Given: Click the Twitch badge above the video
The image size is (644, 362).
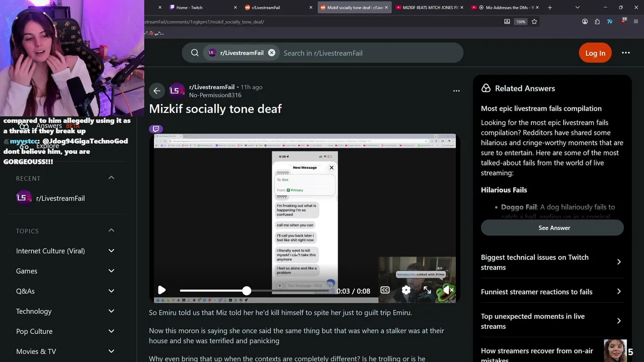Looking at the screenshot, I should [x=156, y=129].
